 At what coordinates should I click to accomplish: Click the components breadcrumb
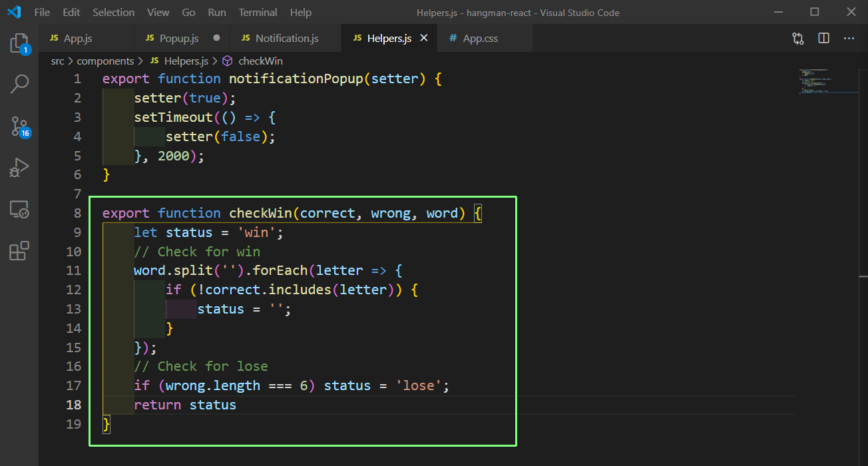pyautogui.click(x=105, y=61)
